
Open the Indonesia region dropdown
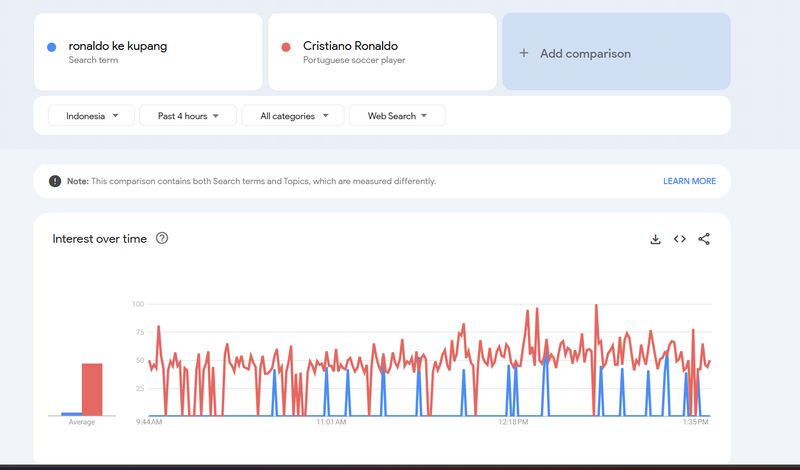pos(91,116)
